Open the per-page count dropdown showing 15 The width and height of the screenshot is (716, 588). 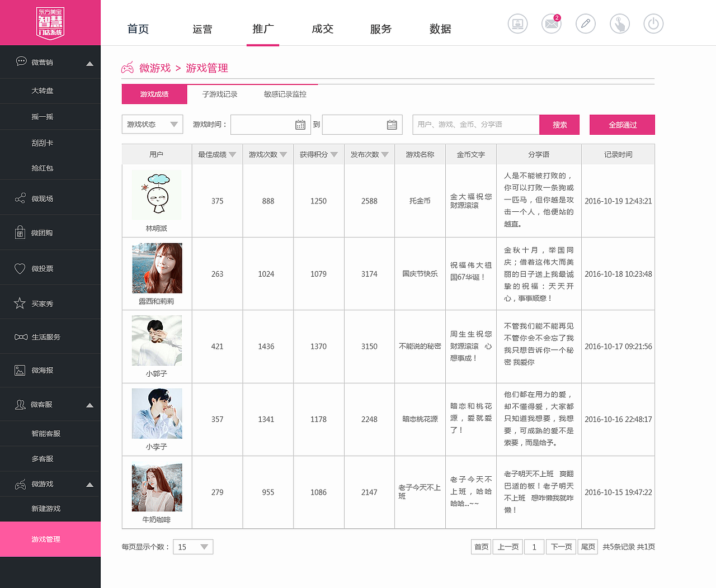[x=193, y=547]
